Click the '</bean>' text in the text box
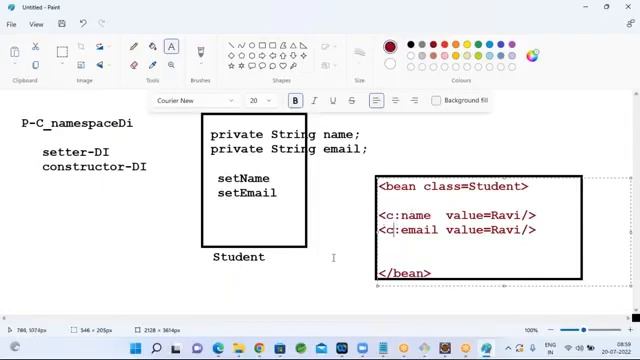The width and height of the screenshot is (640, 360). (404, 273)
